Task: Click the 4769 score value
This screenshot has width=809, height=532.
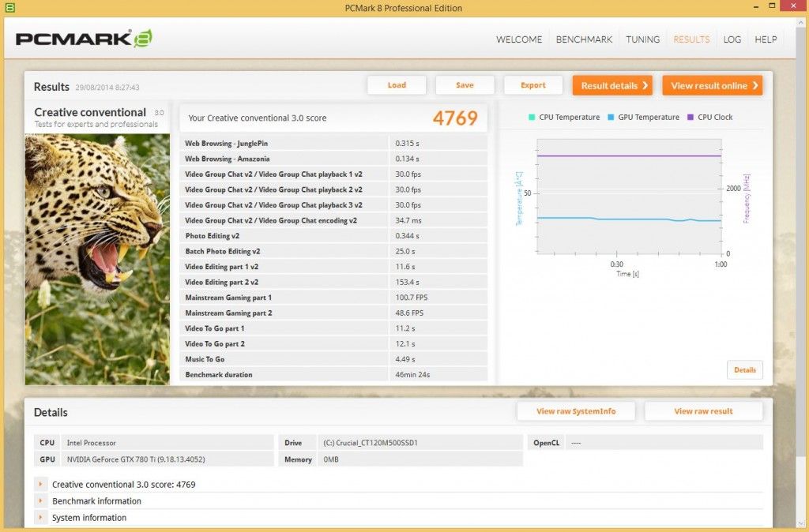Action: pos(455,118)
